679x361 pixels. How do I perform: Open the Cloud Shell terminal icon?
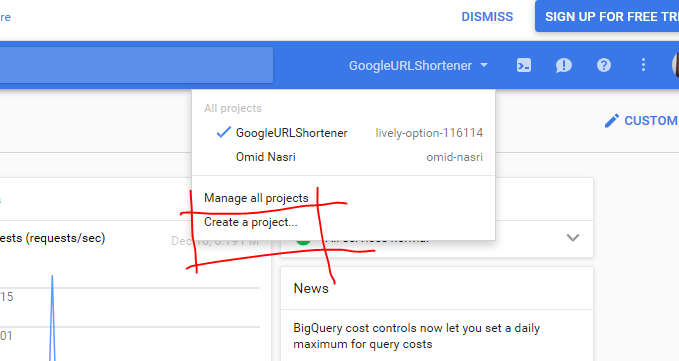524,65
